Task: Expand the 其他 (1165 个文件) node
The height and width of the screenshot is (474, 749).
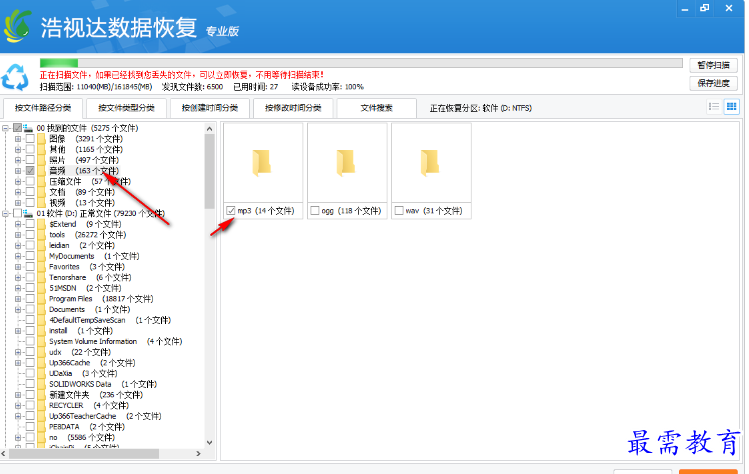Action: (x=18, y=150)
